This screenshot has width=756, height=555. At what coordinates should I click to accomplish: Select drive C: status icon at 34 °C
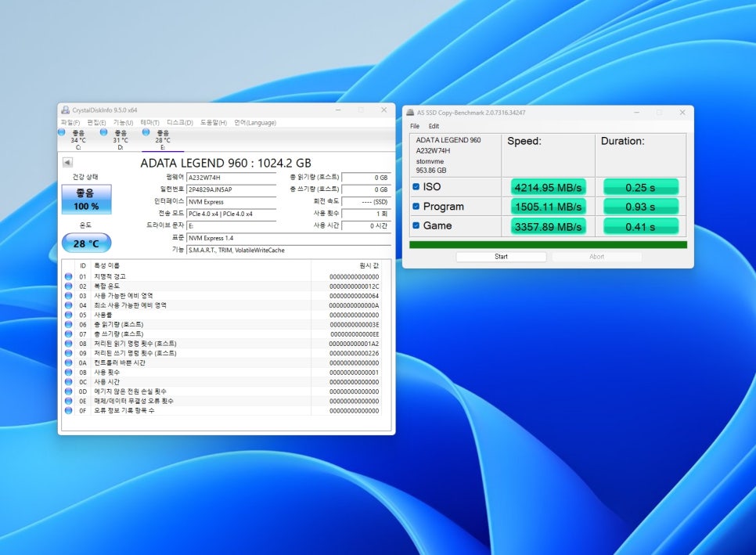pyautogui.click(x=63, y=132)
